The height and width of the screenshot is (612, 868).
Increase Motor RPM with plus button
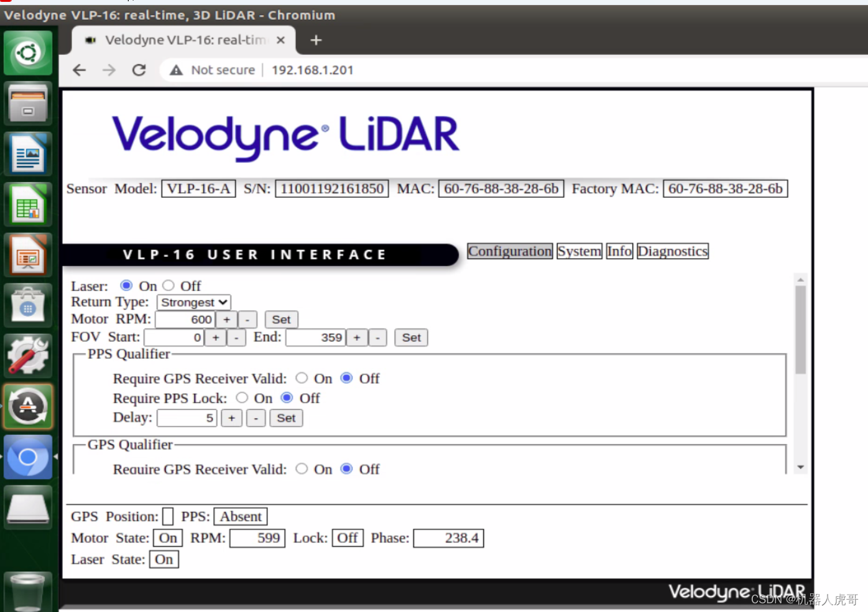point(226,320)
